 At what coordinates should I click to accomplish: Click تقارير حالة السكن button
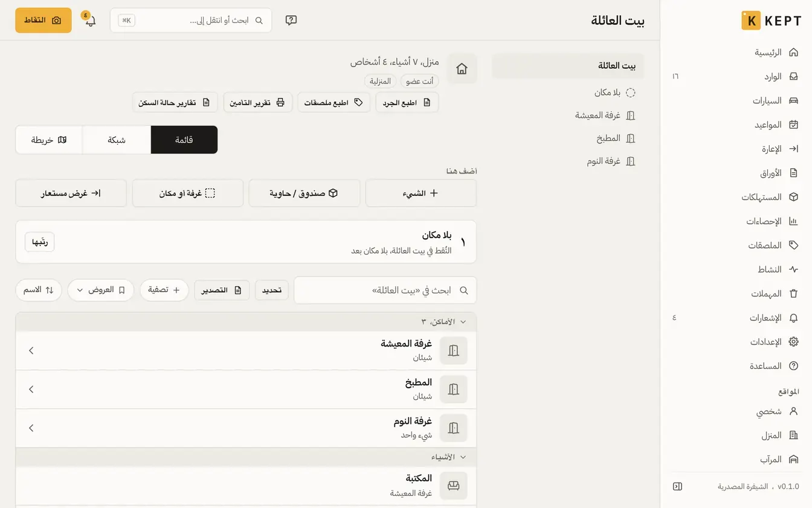[175, 102]
